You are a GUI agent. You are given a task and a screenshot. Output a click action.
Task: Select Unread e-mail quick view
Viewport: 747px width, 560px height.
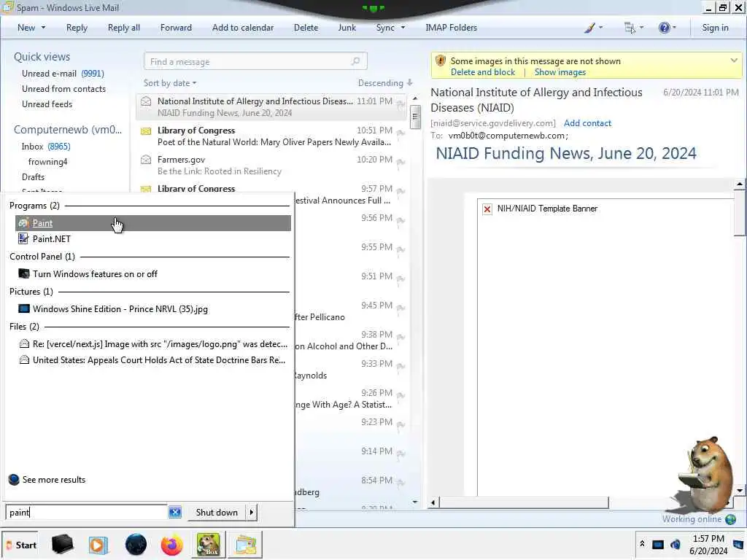point(63,74)
